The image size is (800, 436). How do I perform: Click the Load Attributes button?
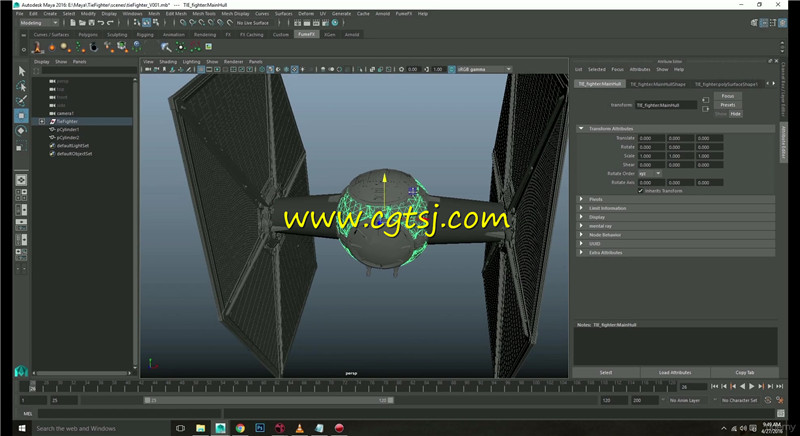(x=674, y=373)
